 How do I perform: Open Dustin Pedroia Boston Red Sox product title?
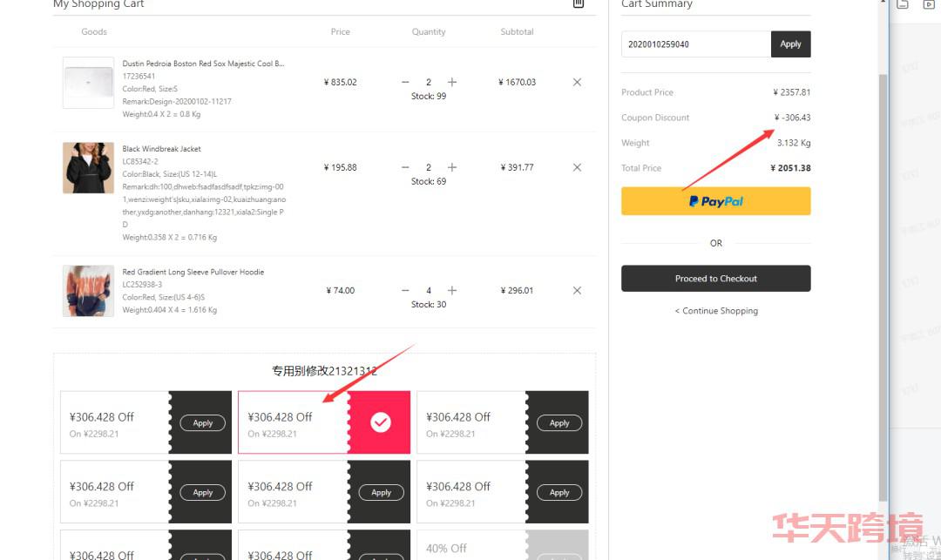click(x=203, y=64)
